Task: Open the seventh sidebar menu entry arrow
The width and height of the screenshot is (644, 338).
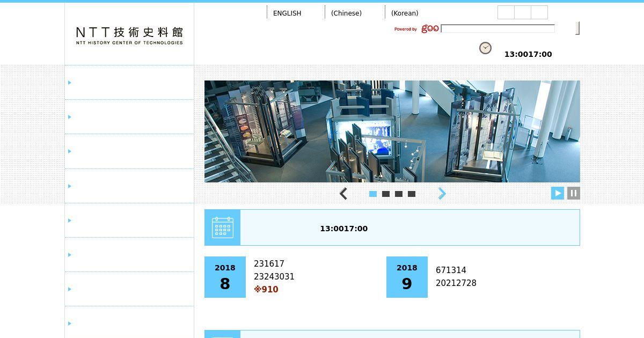Action: [x=70, y=289]
